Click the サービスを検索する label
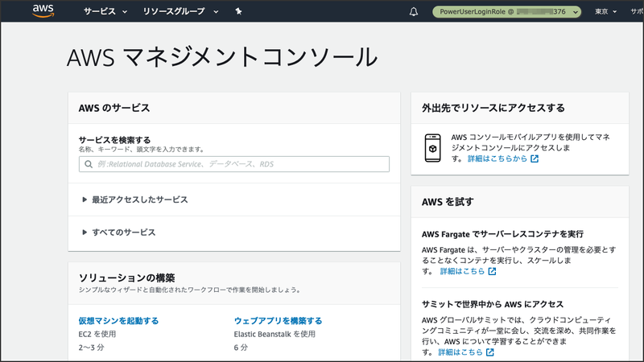This screenshot has height=362, width=644. 114,139
